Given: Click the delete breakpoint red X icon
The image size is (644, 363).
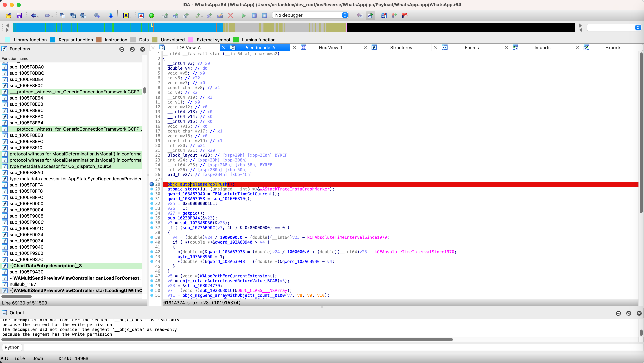Looking at the screenshot, I should (405, 16).
